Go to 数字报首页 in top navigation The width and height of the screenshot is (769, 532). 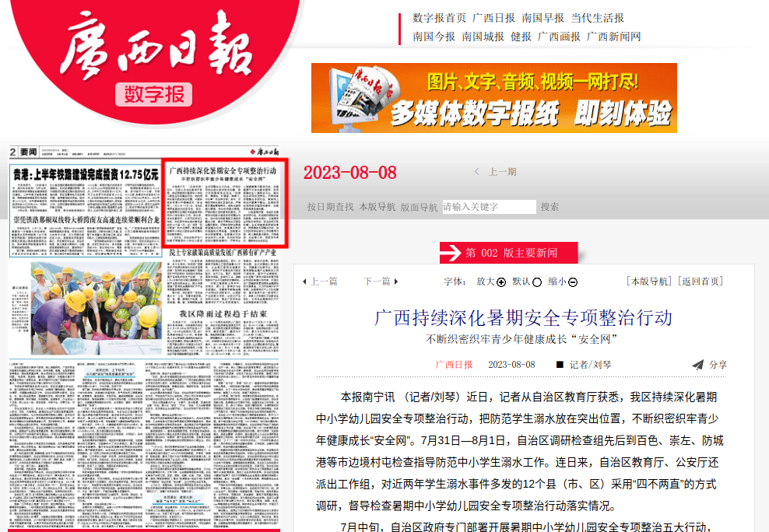tap(439, 18)
